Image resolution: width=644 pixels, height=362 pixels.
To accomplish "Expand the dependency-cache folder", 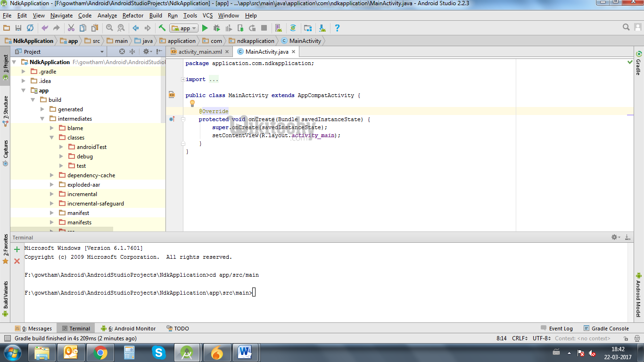I will coord(52,175).
